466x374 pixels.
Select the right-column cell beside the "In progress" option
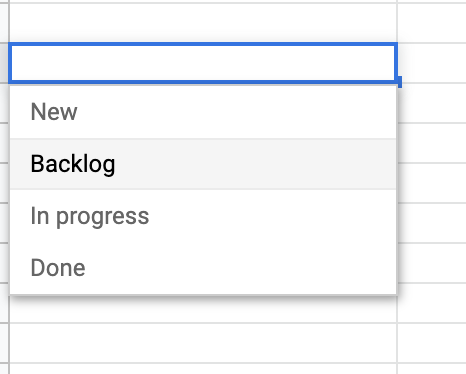pos(432,223)
